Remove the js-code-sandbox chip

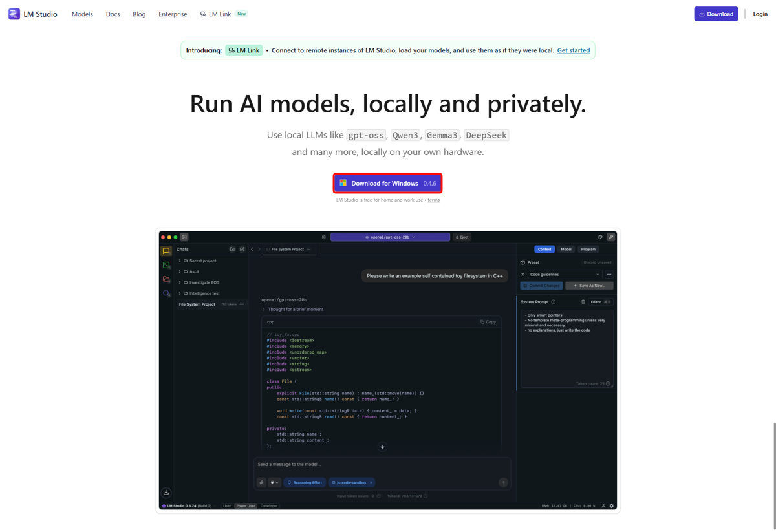(x=371, y=482)
